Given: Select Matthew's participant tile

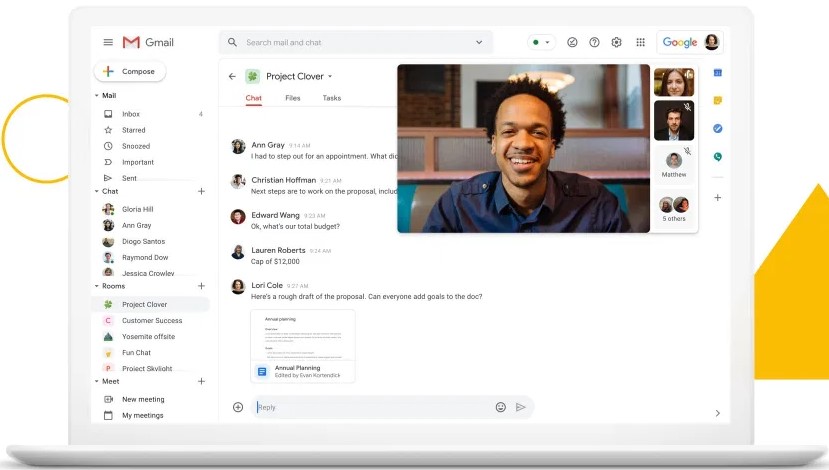Looking at the screenshot, I should [674, 164].
